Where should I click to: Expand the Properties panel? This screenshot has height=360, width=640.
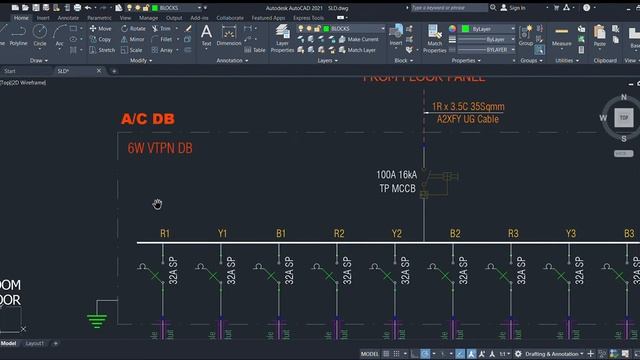click(x=466, y=60)
